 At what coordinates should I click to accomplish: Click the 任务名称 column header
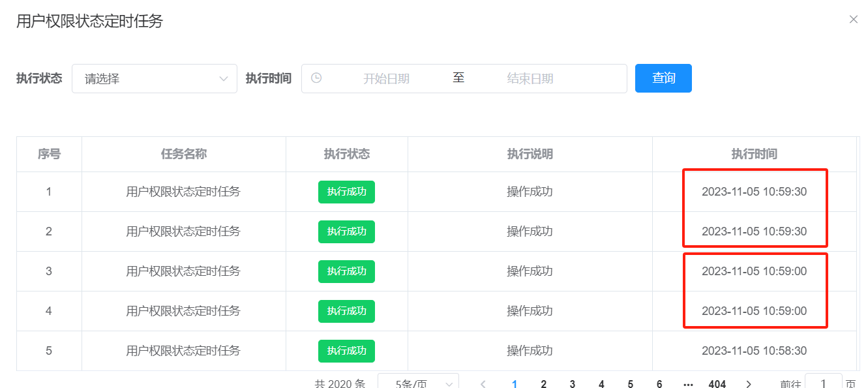(x=184, y=155)
